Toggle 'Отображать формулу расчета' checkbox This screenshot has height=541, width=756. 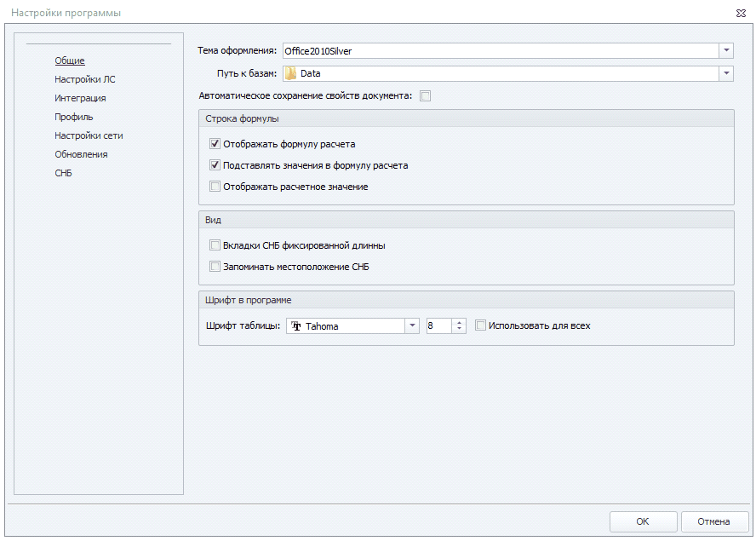pyautogui.click(x=215, y=144)
